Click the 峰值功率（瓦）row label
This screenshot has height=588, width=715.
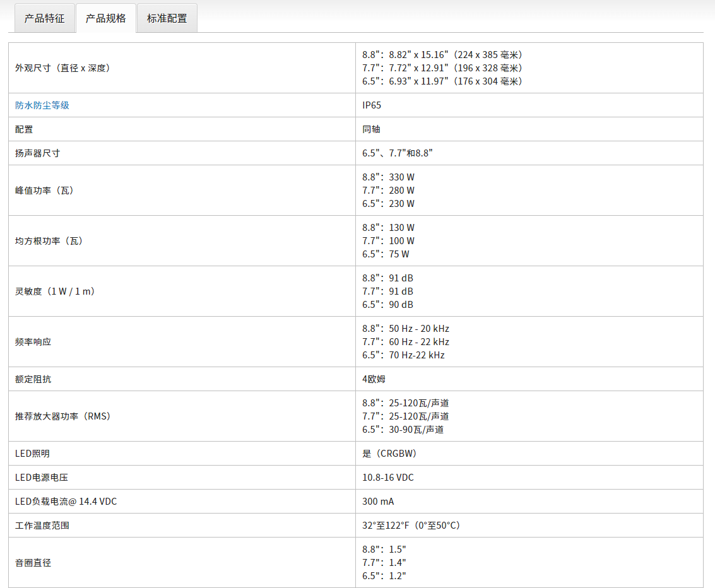(45, 191)
